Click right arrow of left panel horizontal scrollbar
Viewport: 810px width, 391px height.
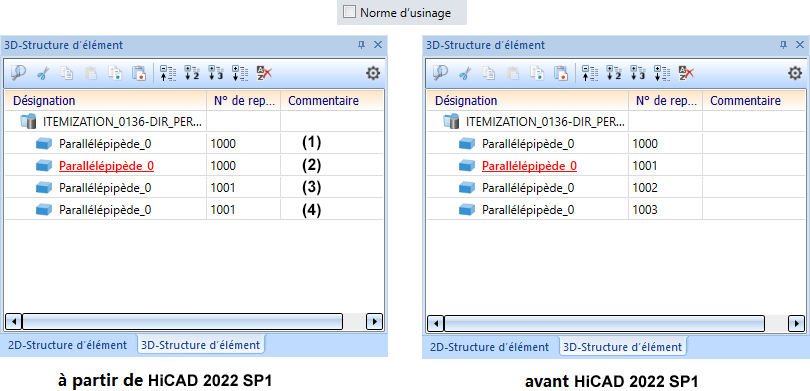(374, 321)
